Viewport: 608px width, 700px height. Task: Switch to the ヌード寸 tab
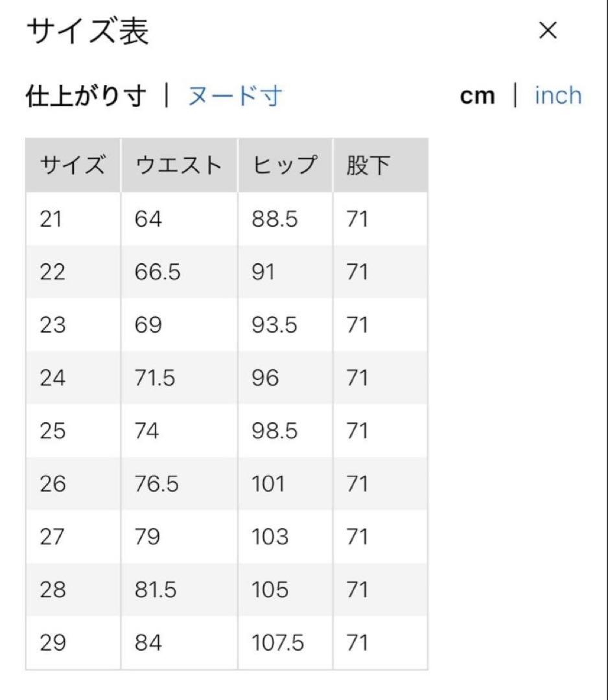click(235, 96)
